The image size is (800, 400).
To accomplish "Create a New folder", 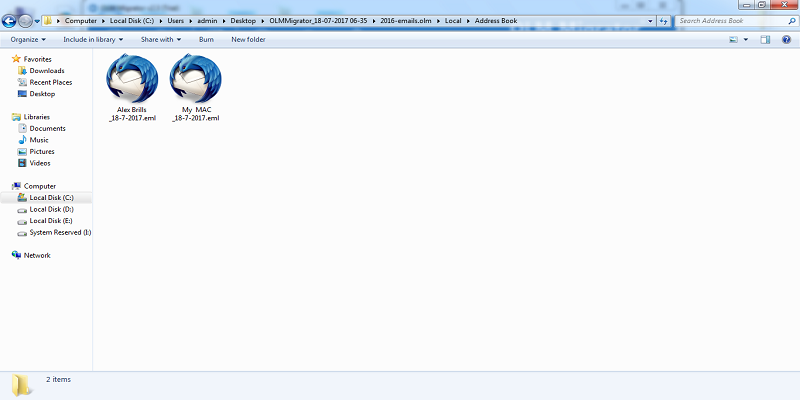I will 248,39.
